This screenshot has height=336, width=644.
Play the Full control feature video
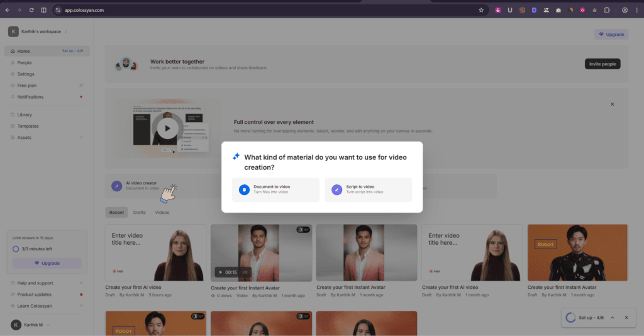click(x=167, y=128)
